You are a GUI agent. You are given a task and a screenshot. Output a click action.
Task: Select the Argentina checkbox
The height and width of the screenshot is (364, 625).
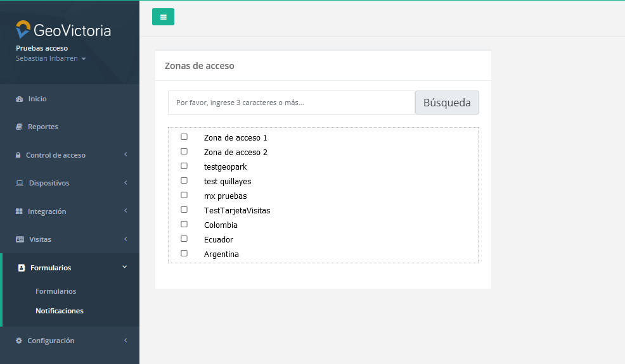point(184,253)
